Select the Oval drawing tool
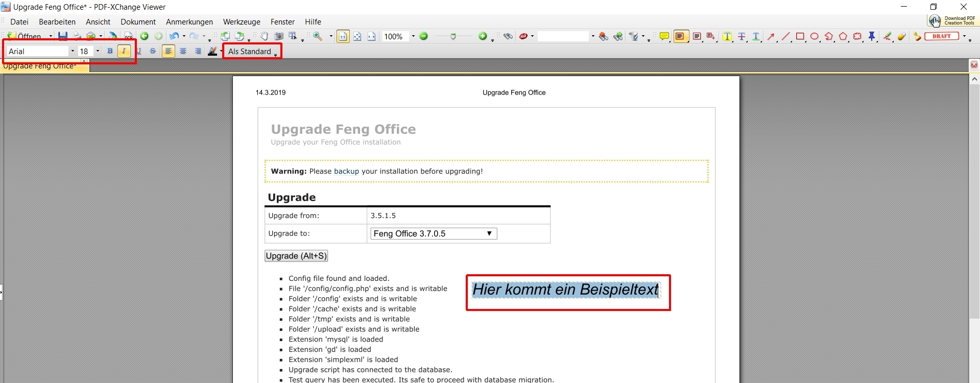 point(815,36)
